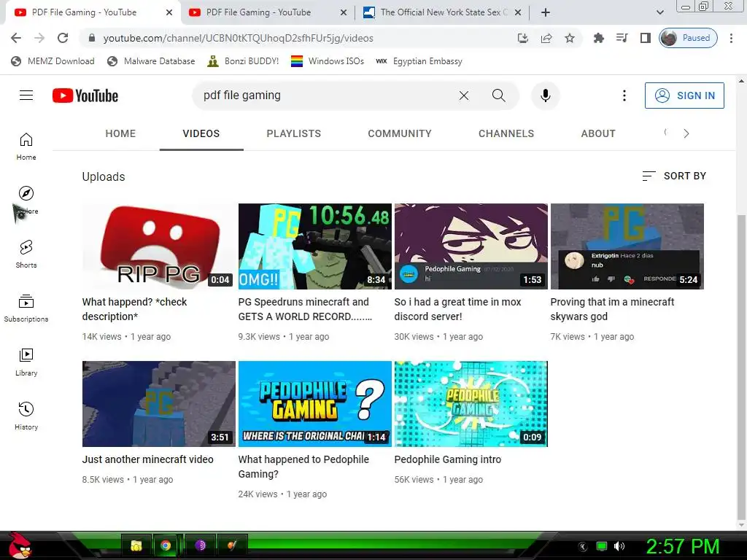
Task: Click the Chrome icon in the taskbar
Action: [x=166, y=545]
